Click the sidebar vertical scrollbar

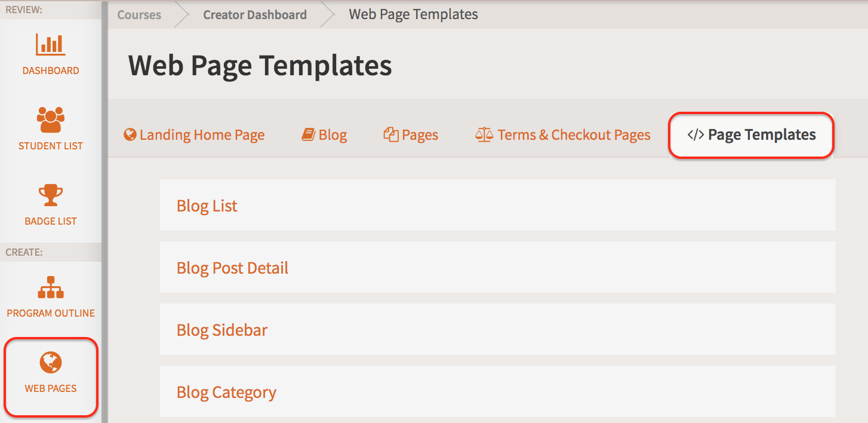(104, 211)
